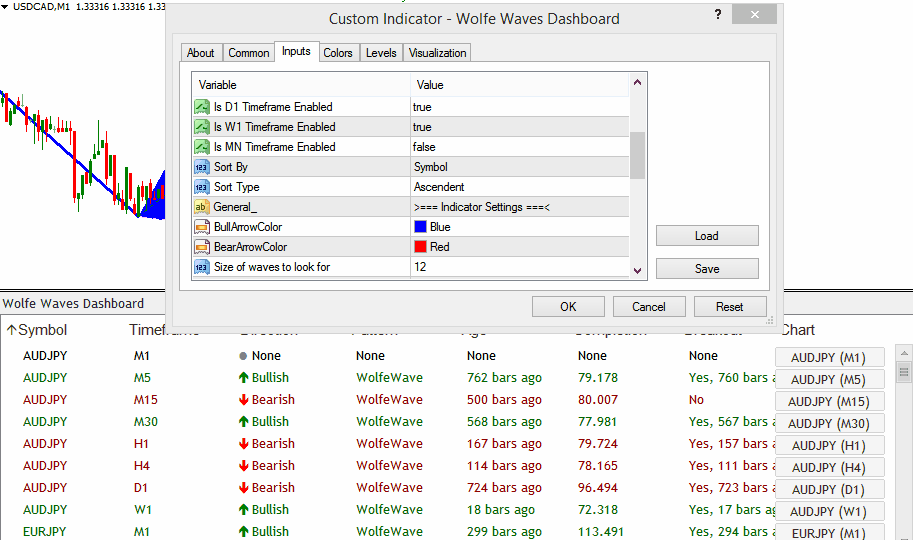Click the green bullish arrow in AUDJPY M5 row

pos(242,378)
